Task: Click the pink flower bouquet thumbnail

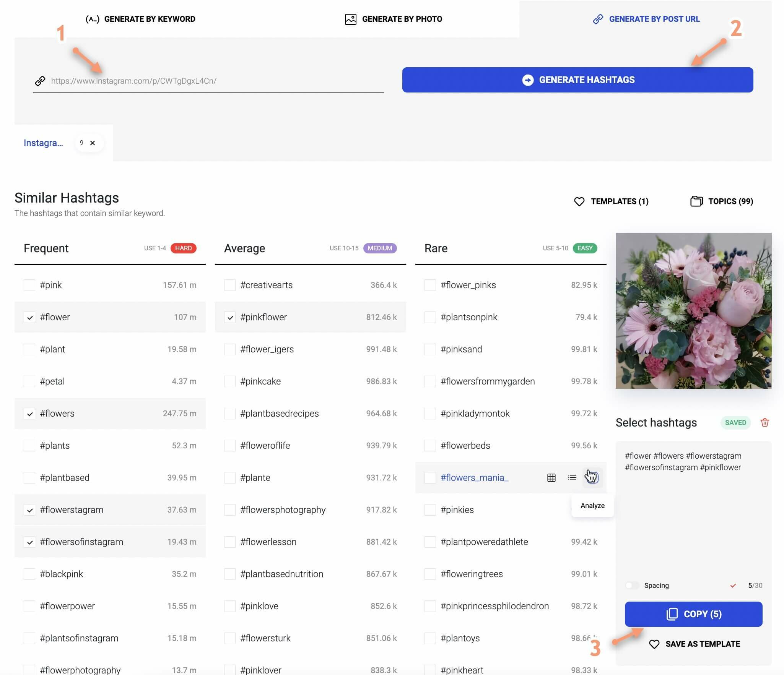Action: (x=693, y=310)
